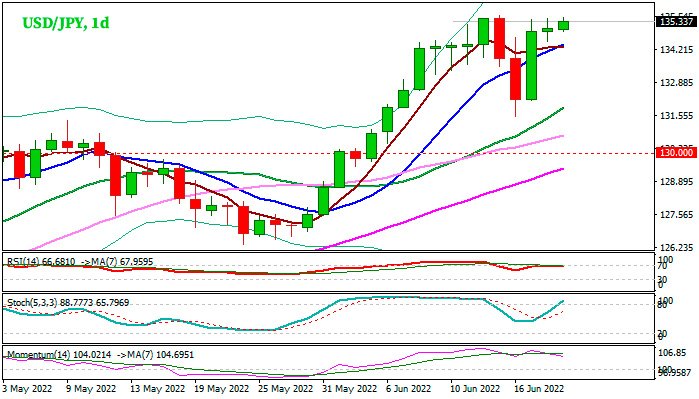Image resolution: width=699 pixels, height=399 pixels.
Task: Select the RSI(14) 66.6810 indicator label
Action: click(x=41, y=262)
